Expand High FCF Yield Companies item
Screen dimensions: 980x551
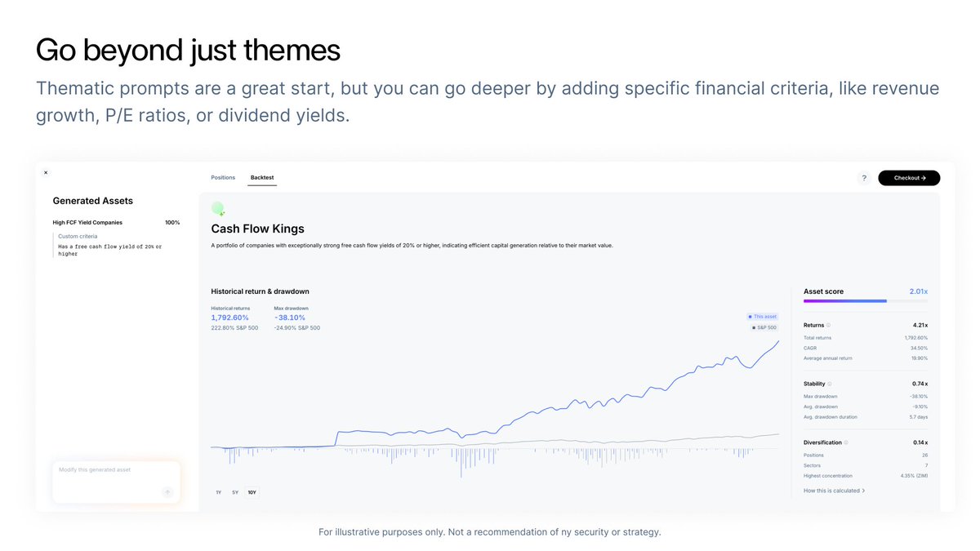tap(87, 222)
